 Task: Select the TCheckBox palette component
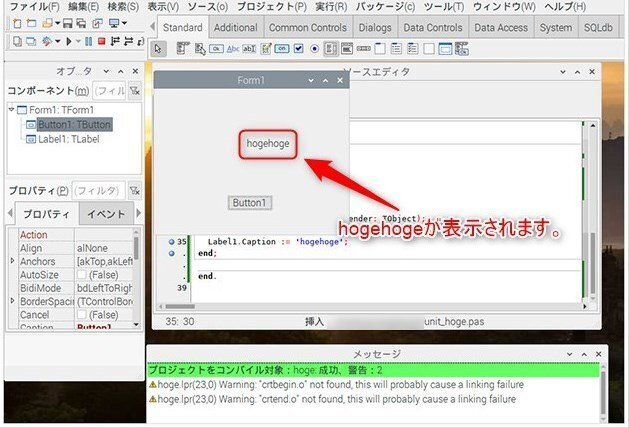point(298,49)
